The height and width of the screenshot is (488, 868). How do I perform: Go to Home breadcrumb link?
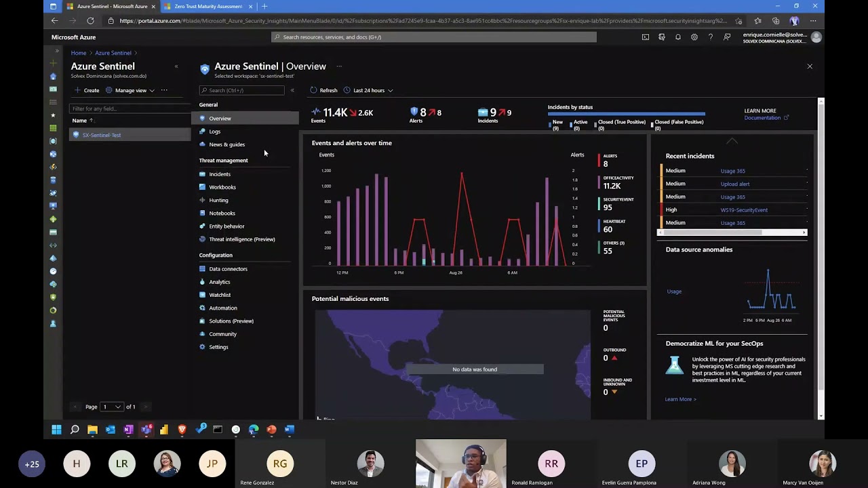tap(79, 53)
